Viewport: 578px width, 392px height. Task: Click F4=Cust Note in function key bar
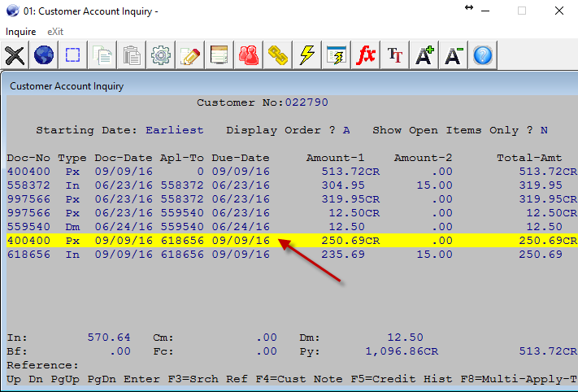pyautogui.click(x=299, y=379)
